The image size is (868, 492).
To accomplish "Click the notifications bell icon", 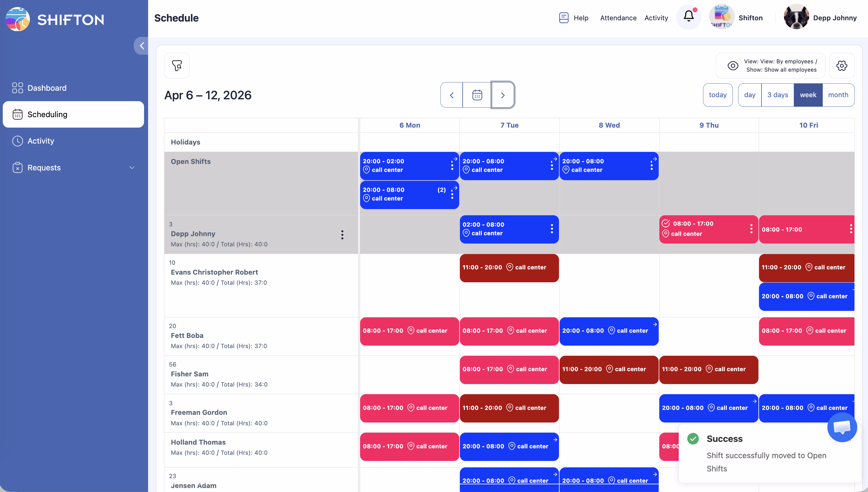I will pos(689,16).
